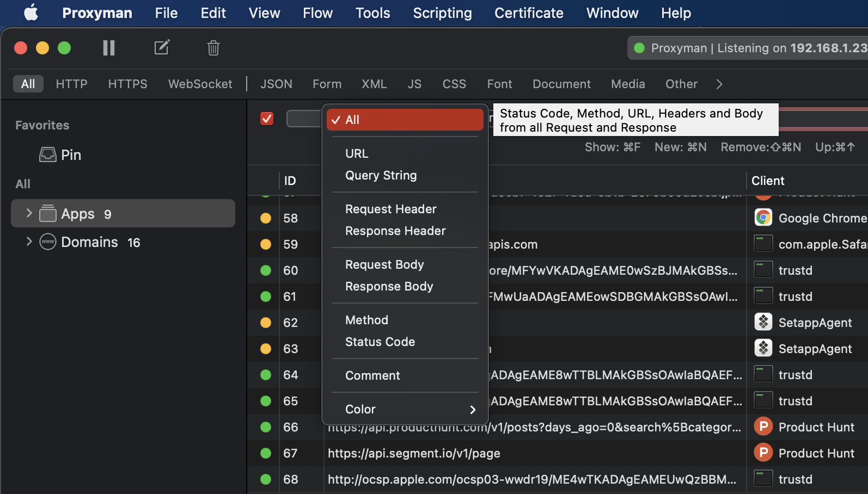Expand the Apps tree group
The width and height of the screenshot is (868, 494).
tap(29, 213)
